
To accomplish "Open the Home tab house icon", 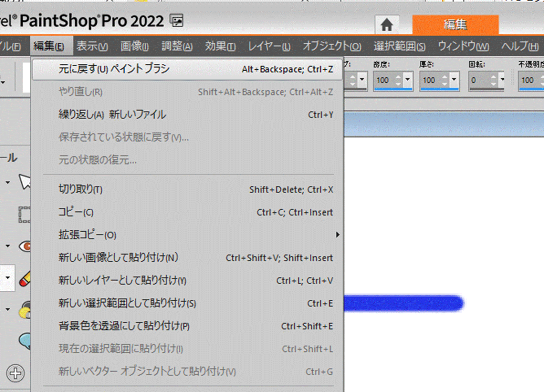I will 386,25.
